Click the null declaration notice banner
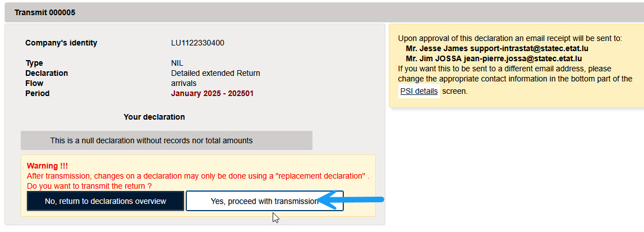Image resolution: width=644 pixels, height=232 pixels. (x=167, y=140)
